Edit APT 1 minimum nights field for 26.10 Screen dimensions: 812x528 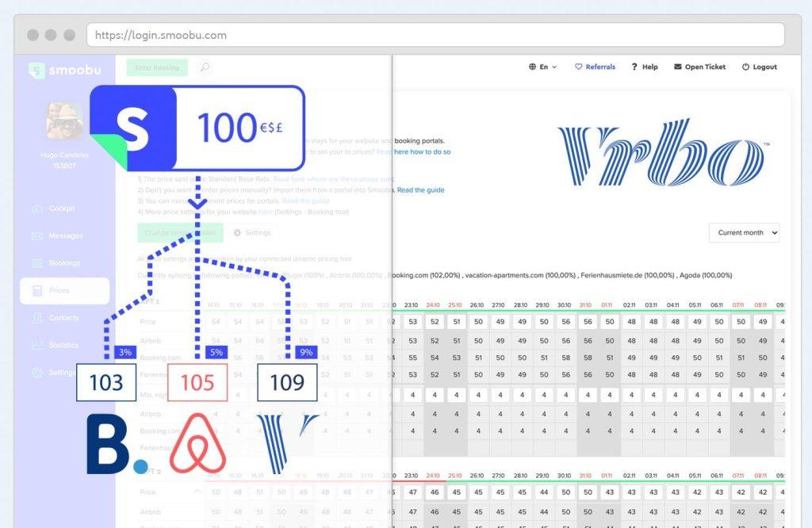pos(478,395)
